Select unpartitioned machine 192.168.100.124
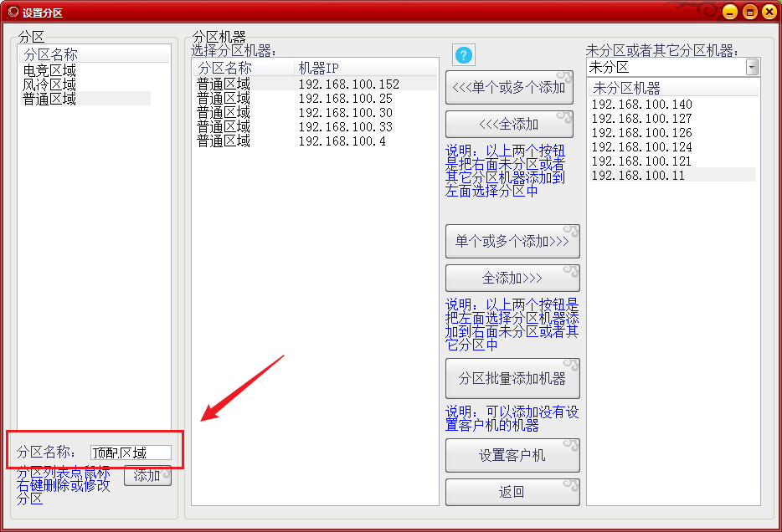Viewport: 782px width, 532px height. tap(641, 147)
